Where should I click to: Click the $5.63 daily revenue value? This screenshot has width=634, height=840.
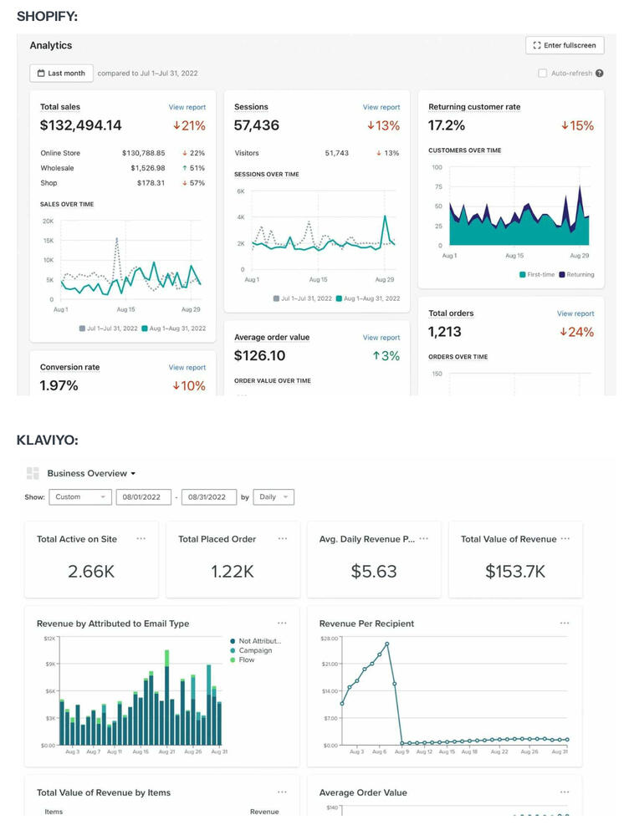pos(374,572)
